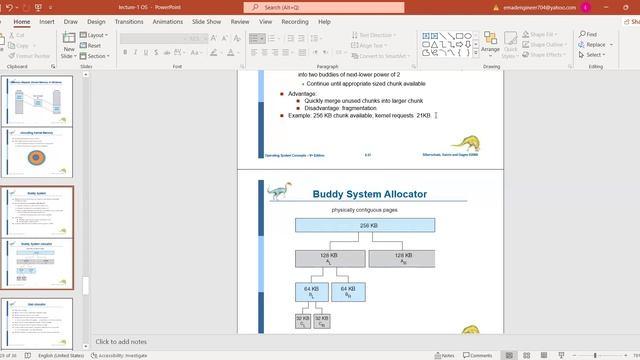
Task: Click the Reset slide button
Action: point(90,46)
